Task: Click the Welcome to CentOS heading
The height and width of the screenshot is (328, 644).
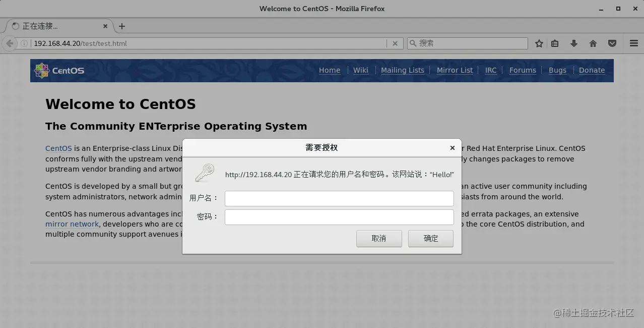Action: point(120,104)
